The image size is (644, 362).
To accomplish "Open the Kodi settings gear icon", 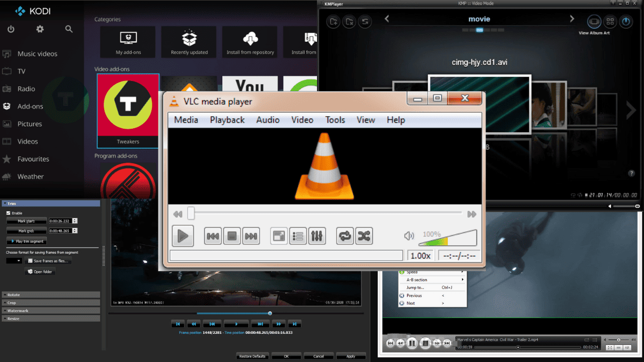I will pos(40,29).
